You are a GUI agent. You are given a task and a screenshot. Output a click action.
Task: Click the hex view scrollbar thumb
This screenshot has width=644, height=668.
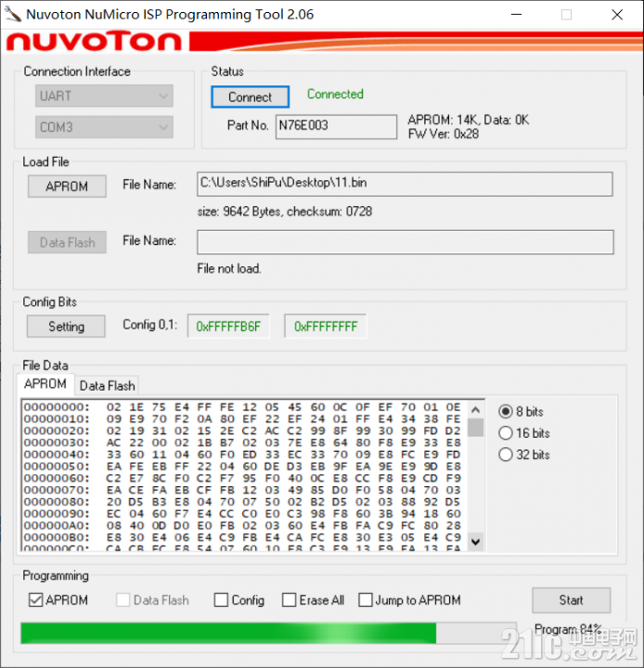(476, 428)
